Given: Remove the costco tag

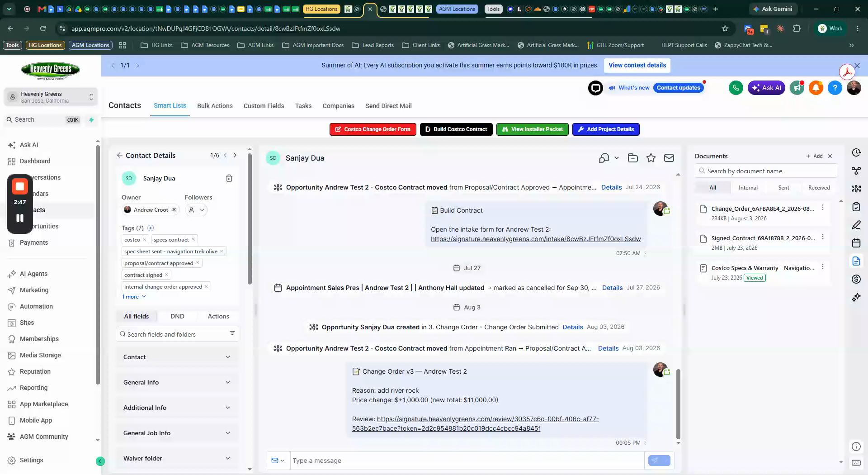Looking at the screenshot, I should pyautogui.click(x=144, y=240).
